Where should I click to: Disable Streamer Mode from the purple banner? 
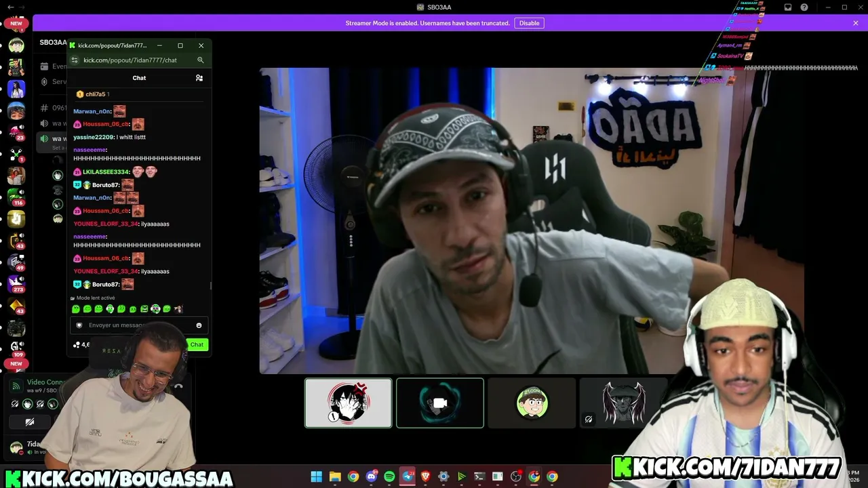pos(529,23)
